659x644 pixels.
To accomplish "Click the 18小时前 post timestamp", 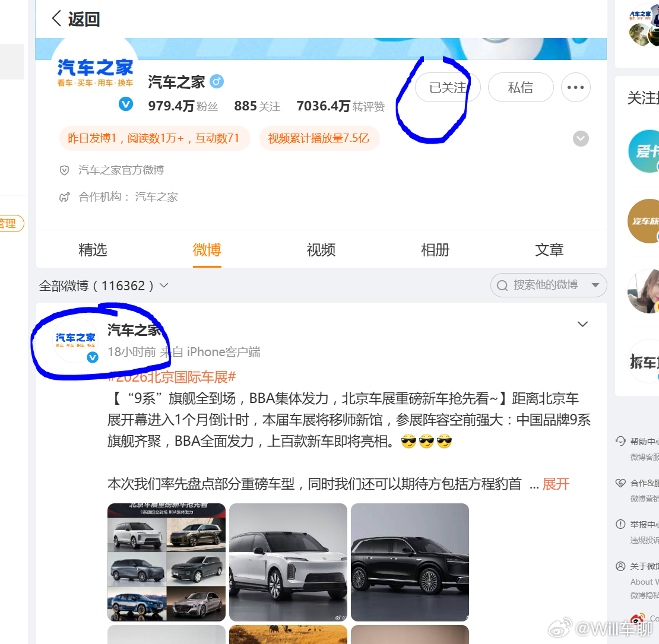I will coord(132,351).
